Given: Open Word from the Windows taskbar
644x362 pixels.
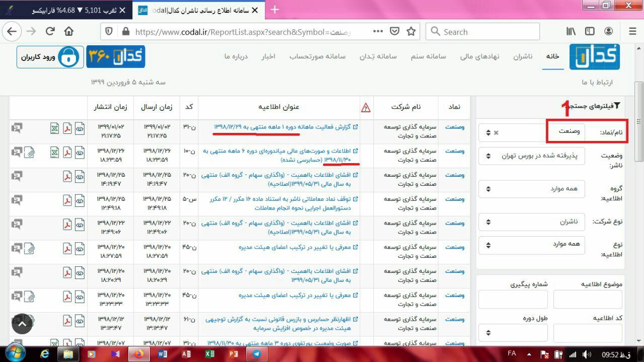Looking at the screenshot, I should [x=163, y=354].
